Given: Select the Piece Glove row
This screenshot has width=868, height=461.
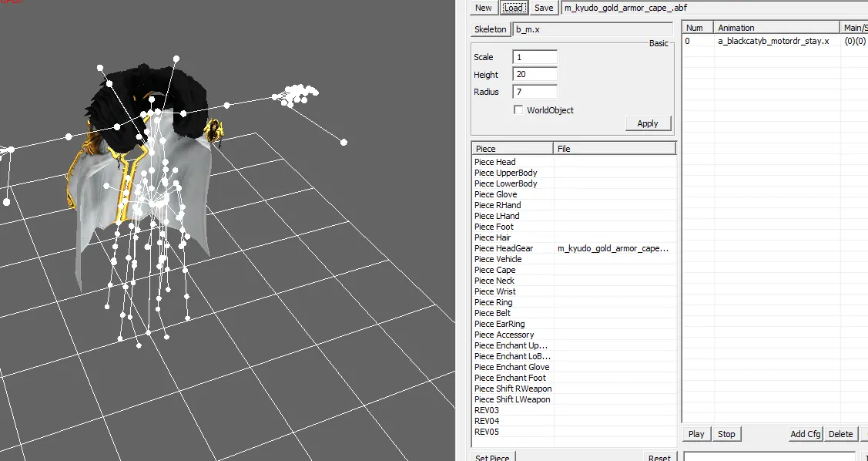Looking at the screenshot, I should (x=574, y=194).
